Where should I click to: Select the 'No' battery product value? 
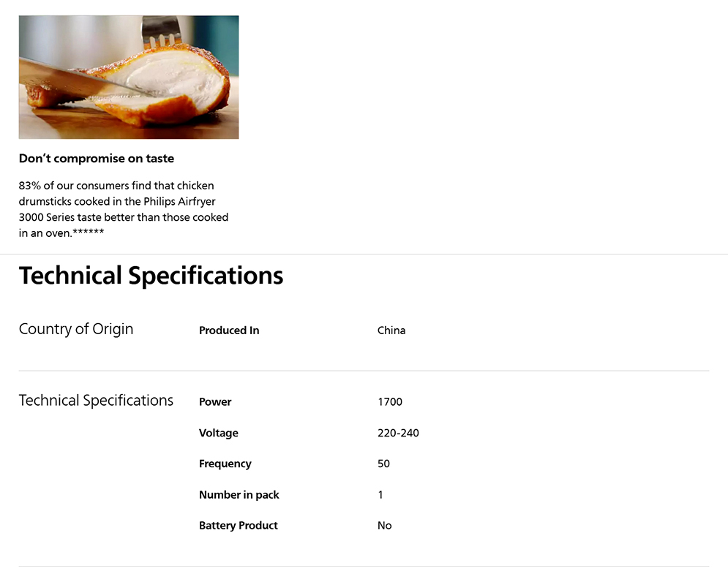(385, 526)
